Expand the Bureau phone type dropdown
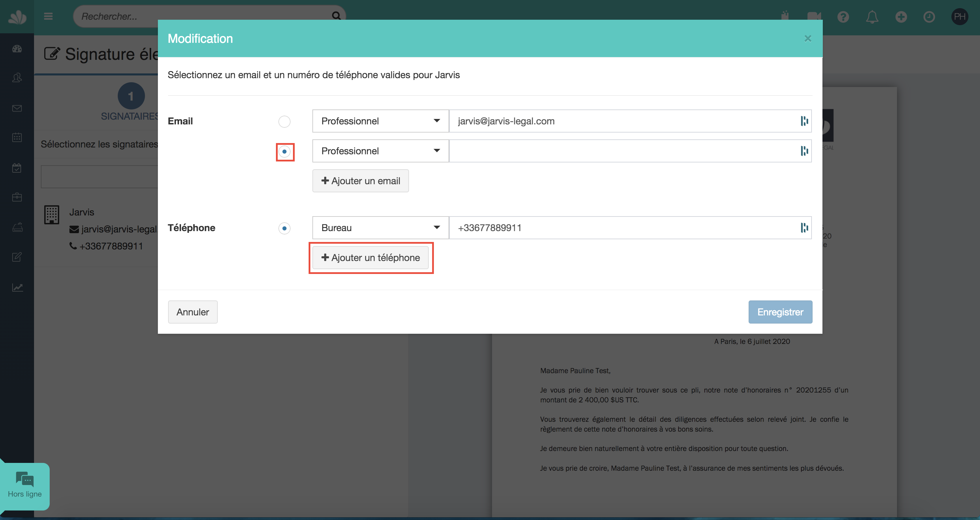The width and height of the screenshot is (980, 520). [380, 228]
